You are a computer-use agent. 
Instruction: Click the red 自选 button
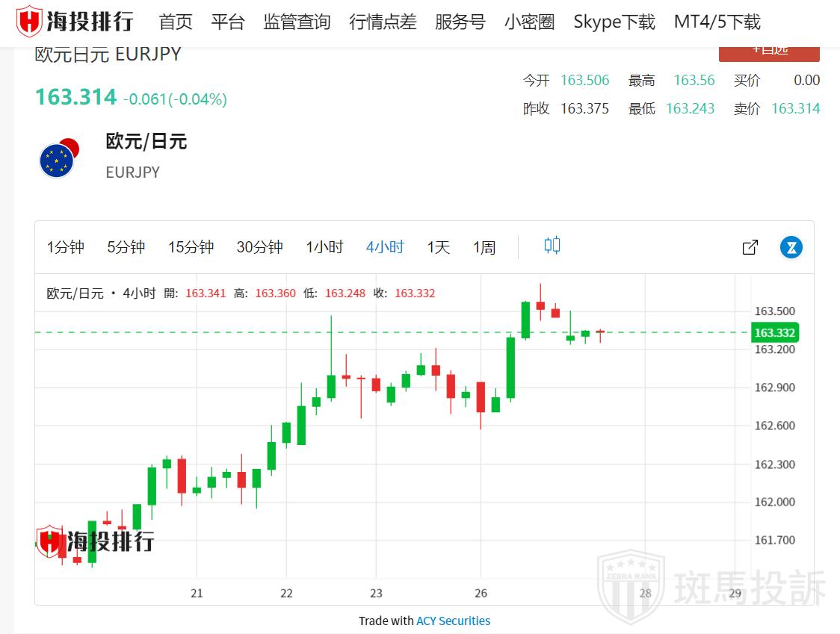coord(769,52)
